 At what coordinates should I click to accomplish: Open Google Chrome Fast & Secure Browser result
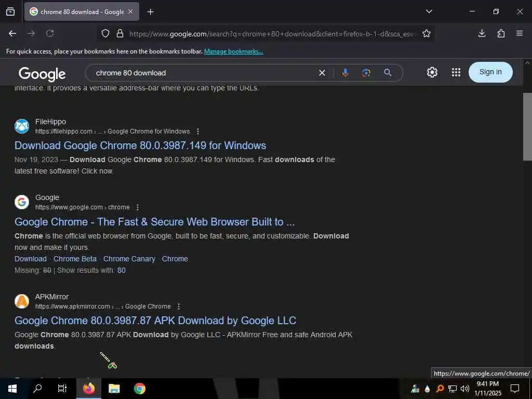(154, 222)
